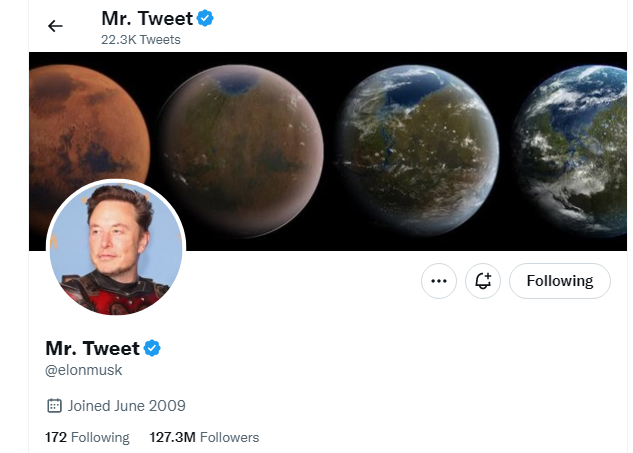
Task: Click the verified badge beside the profile name
Action: (x=152, y=348)
